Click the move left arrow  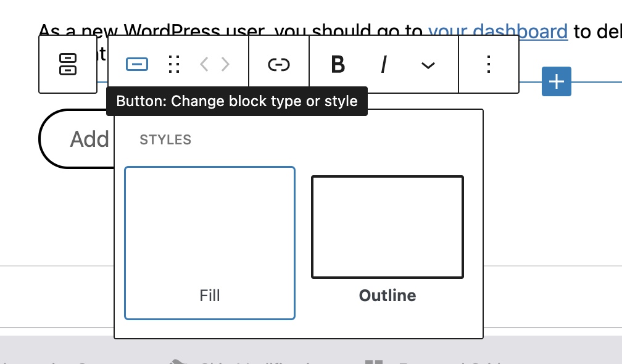(x=204, y=64)
